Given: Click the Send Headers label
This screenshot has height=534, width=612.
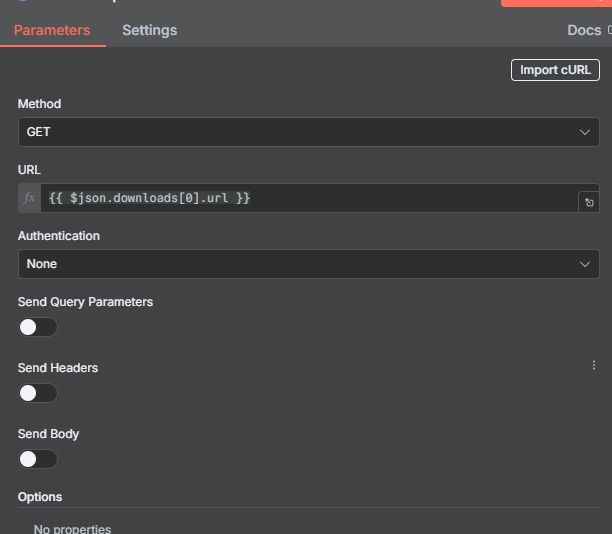Looking at the screenshot, I should [x=58, y=368].
